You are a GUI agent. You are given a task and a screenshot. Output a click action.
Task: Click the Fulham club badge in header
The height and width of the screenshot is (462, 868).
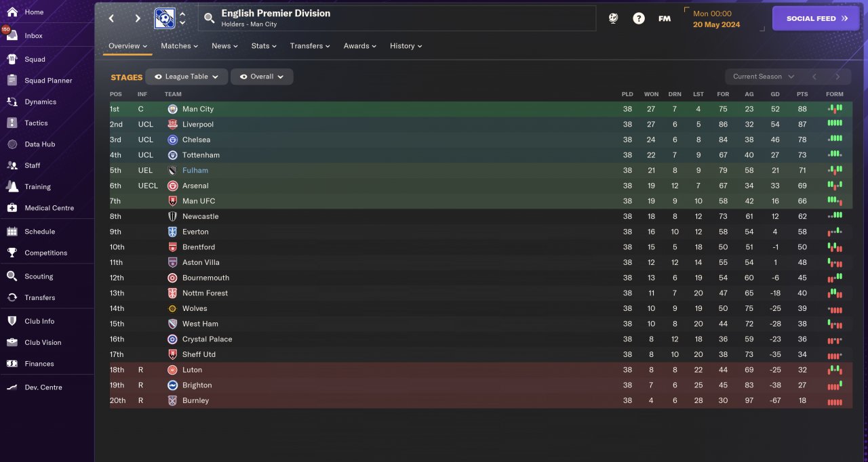pyautogui.click(x=163, y=18)
